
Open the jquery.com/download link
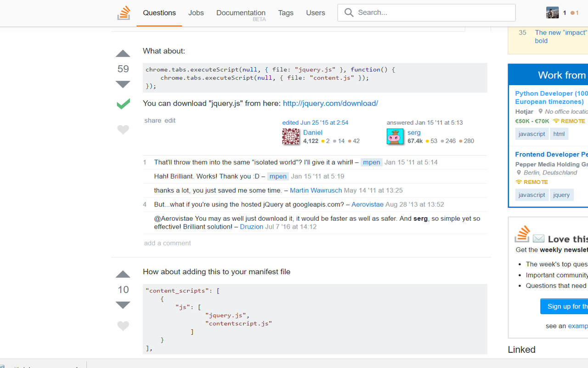tap(330, 103)
